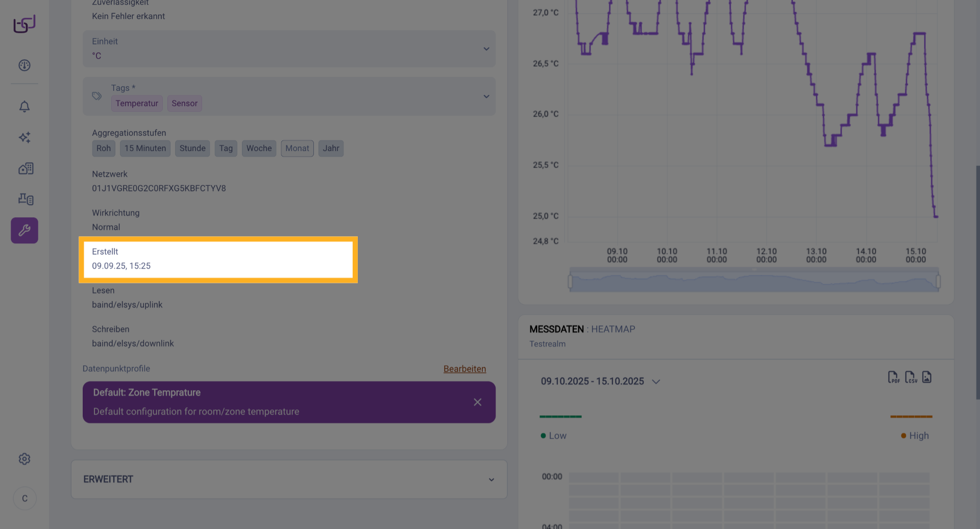Open the buildings icon in sidebar

26,168
